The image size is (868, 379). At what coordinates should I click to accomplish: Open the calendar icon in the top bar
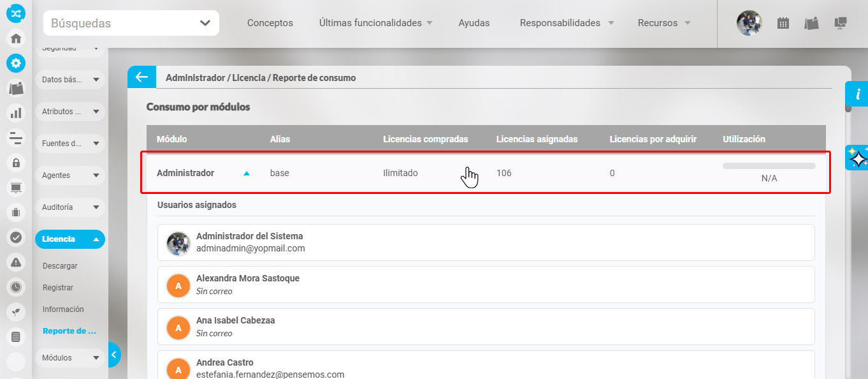(x=783, y=23)
